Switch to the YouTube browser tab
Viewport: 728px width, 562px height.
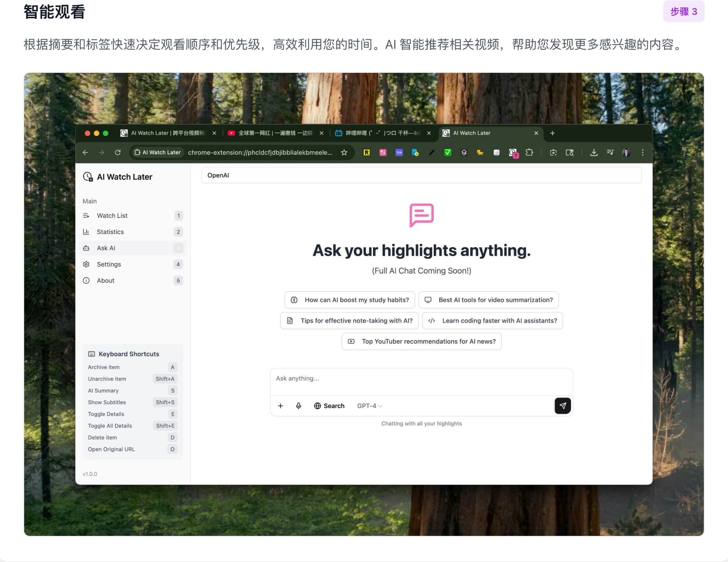point(275,133)
